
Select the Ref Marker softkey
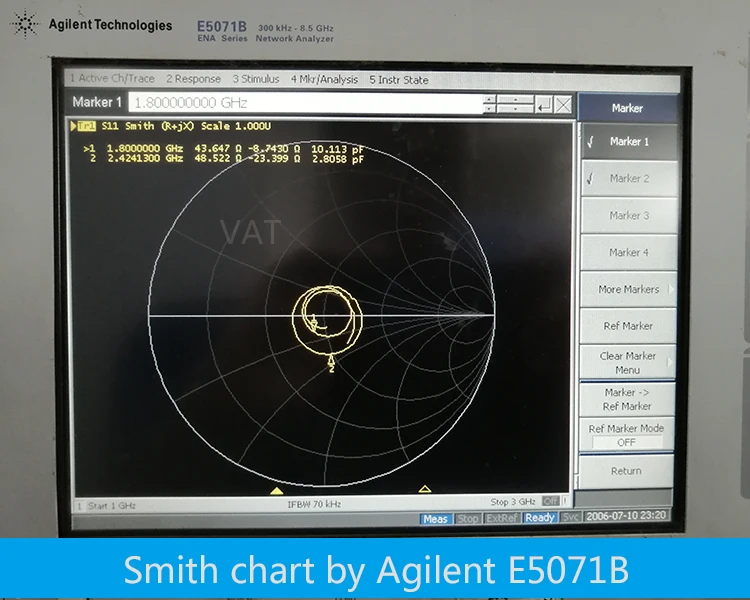[x=628, y=326]
